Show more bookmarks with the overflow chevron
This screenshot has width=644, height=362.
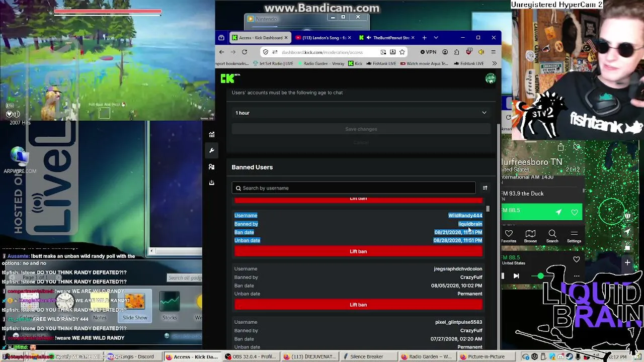[x=494, y=63]
